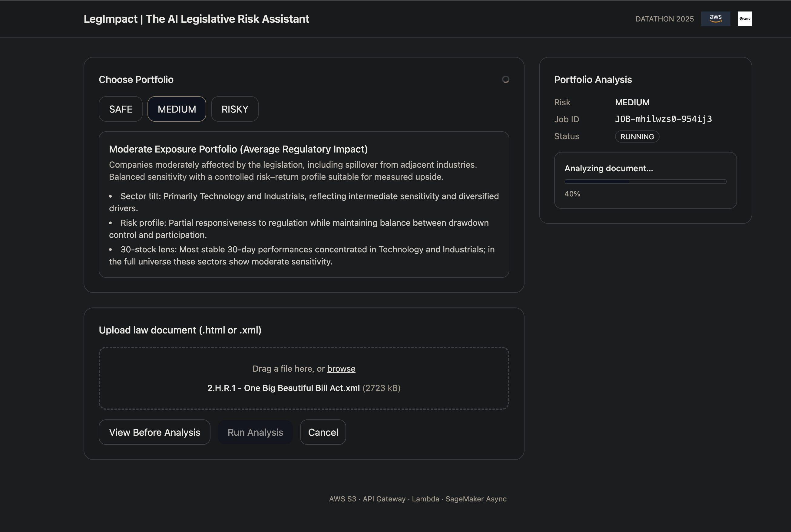
Task: Click the LegImpact app title
Action: (x=196, y=19)
